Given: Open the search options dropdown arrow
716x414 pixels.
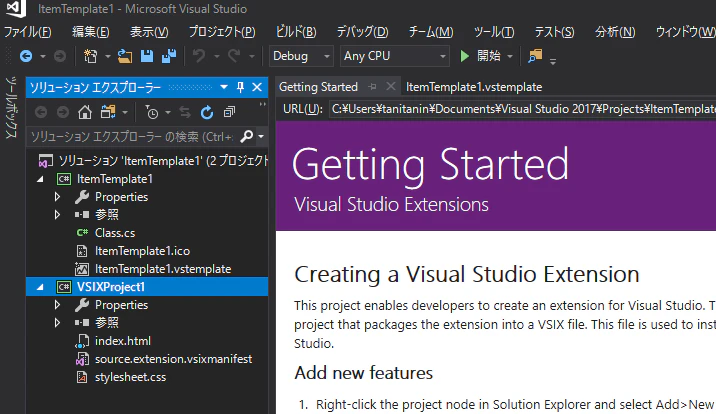Looking at the screenshot, I should click(x=261, y=136).
